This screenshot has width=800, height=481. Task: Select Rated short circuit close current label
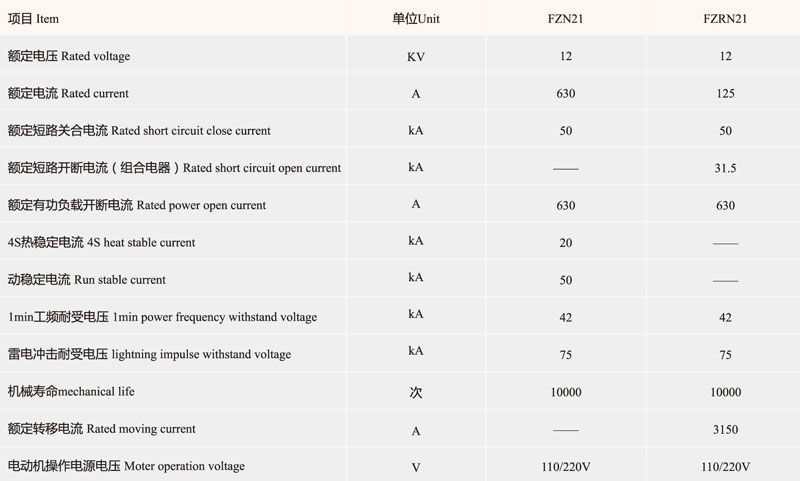[x=139, y=131]
